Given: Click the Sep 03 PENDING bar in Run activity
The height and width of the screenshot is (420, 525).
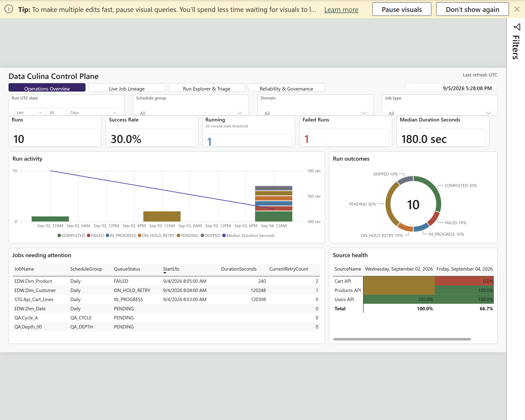Looking at the screenshot, I should 162,216.
